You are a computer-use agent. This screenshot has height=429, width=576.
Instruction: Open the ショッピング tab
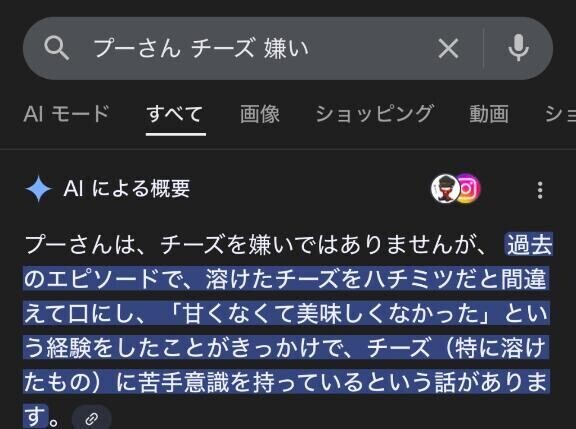click(375, 113)
